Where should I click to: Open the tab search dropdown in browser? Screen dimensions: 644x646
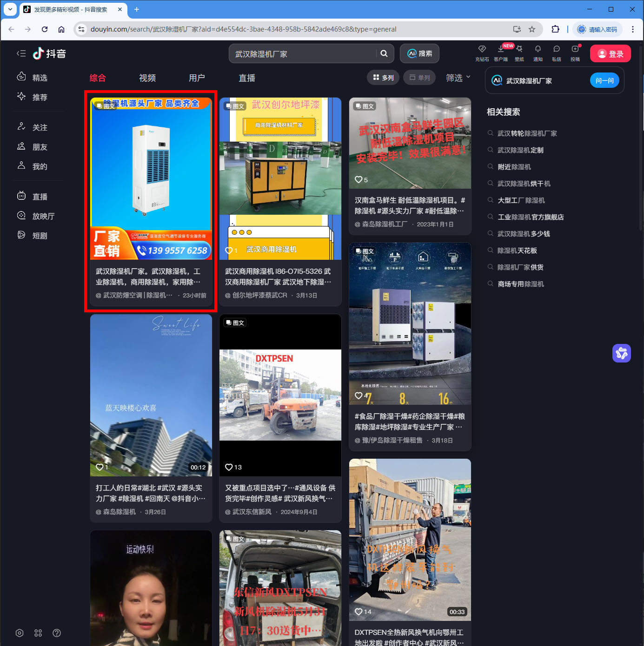tap(10, 9)
